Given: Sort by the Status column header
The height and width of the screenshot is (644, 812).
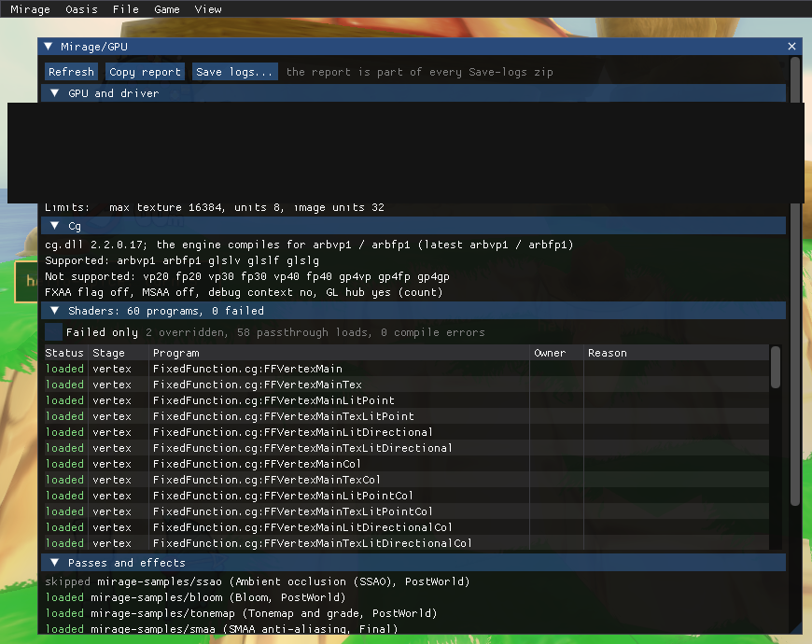Looking at the screenshot, I should click(64, 353).
